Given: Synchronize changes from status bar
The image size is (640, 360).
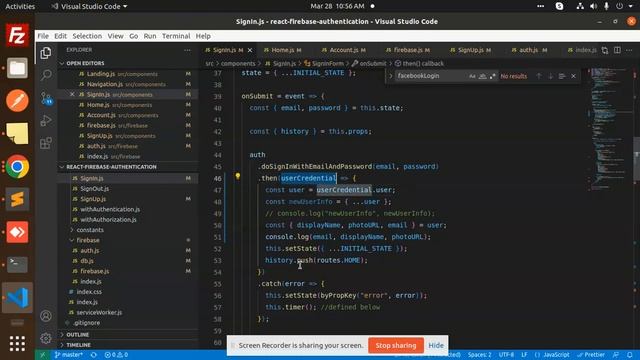Looking at the screenshot, I should [x=94, y=355].
